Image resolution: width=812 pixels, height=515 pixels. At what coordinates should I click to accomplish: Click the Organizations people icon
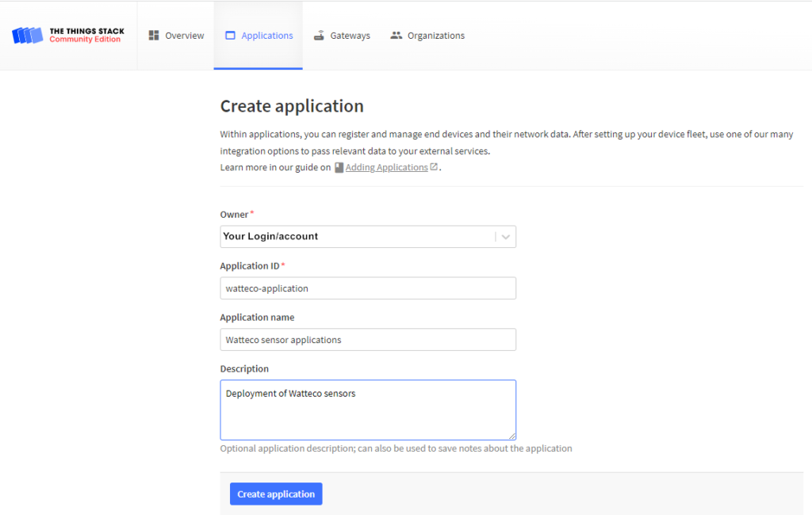pos(396,36)
